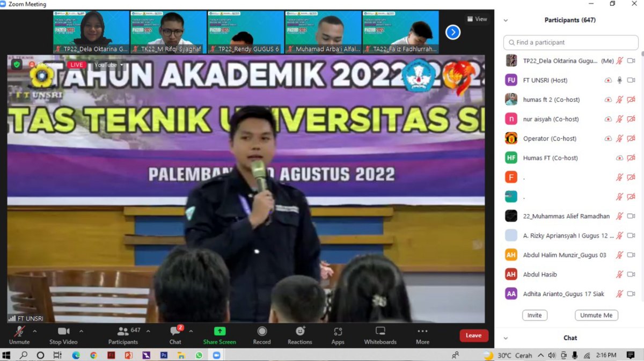Viewport: 644px width, 361px height.
Task: Toggle muted mic for Operator co-host
Action: click(619, 138)
